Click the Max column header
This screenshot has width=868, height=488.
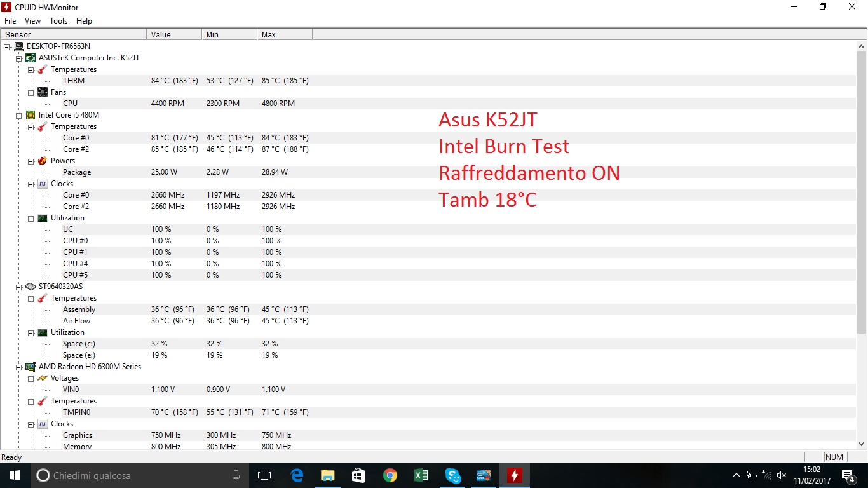coord(284,35)
